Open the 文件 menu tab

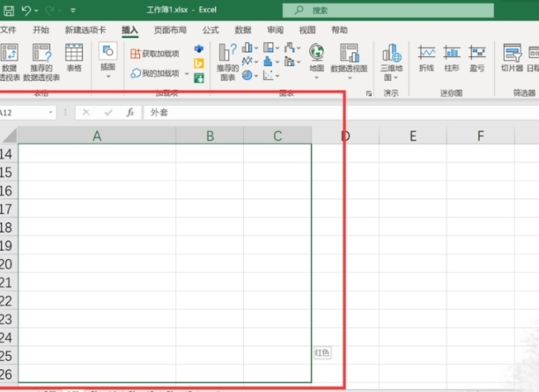coord(8,30)
